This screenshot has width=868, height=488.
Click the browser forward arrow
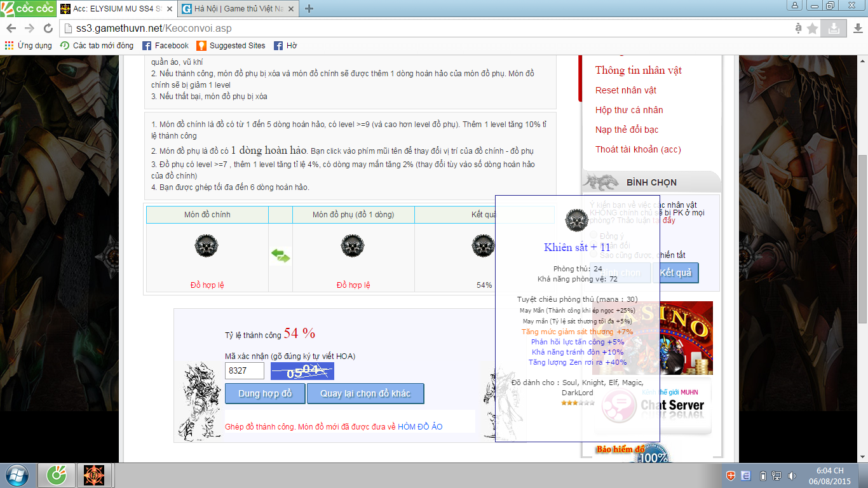(29, 29)
